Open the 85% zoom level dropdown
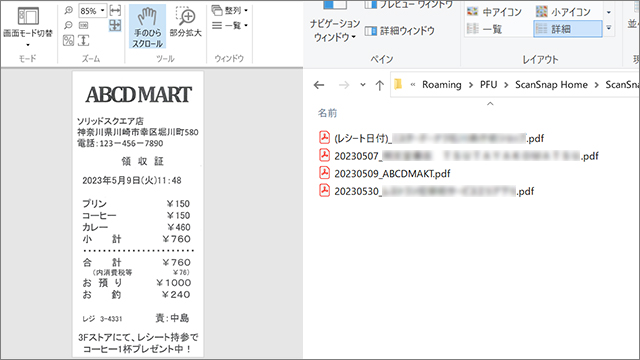This screenshot has width=640, height=360. (102, 11)
